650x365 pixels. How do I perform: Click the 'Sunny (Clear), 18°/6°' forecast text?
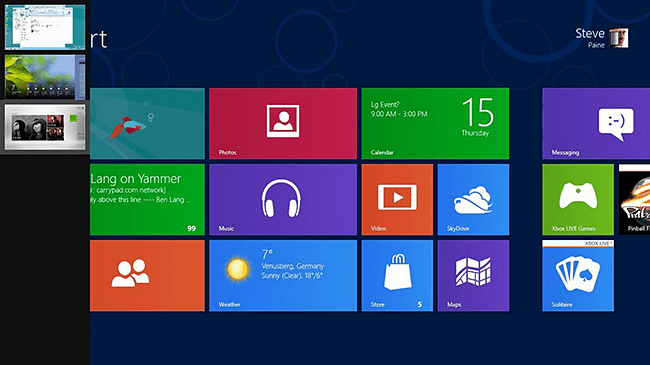(292, 275)
